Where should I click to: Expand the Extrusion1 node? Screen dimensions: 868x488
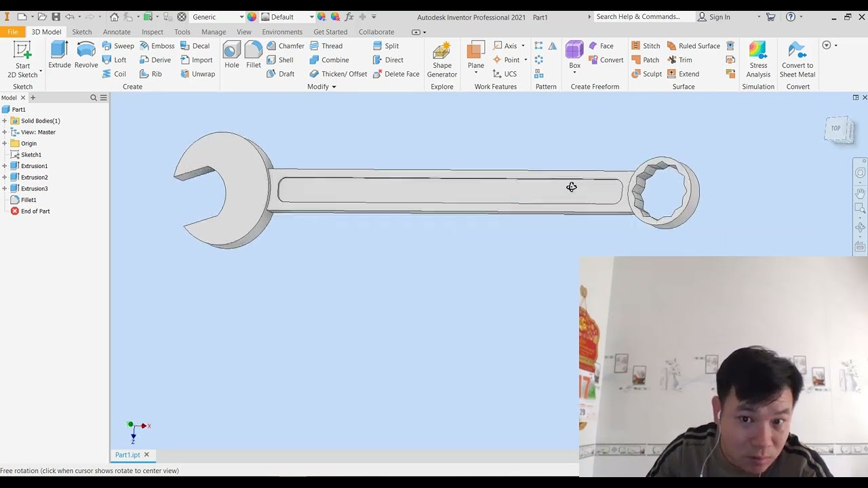pos(5,166)
